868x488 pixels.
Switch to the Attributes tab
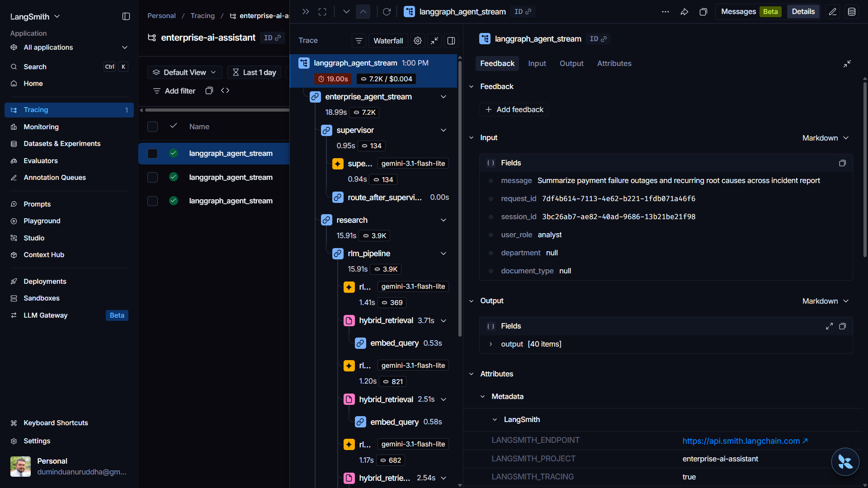click(614, 64)
